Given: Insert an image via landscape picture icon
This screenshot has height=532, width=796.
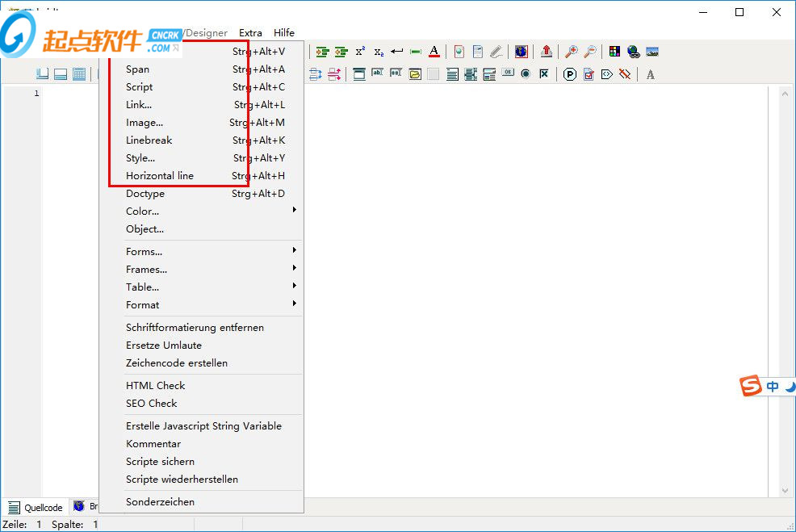Looking at the screenshot, I should [652, 52].
